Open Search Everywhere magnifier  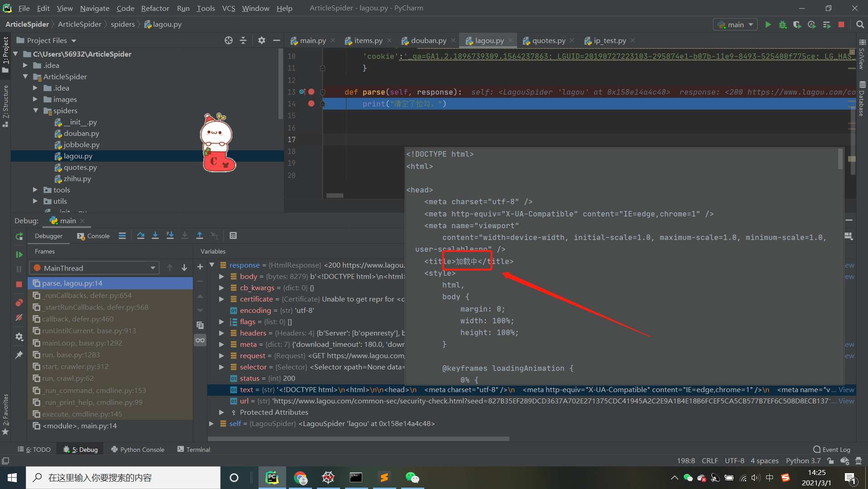860,24
